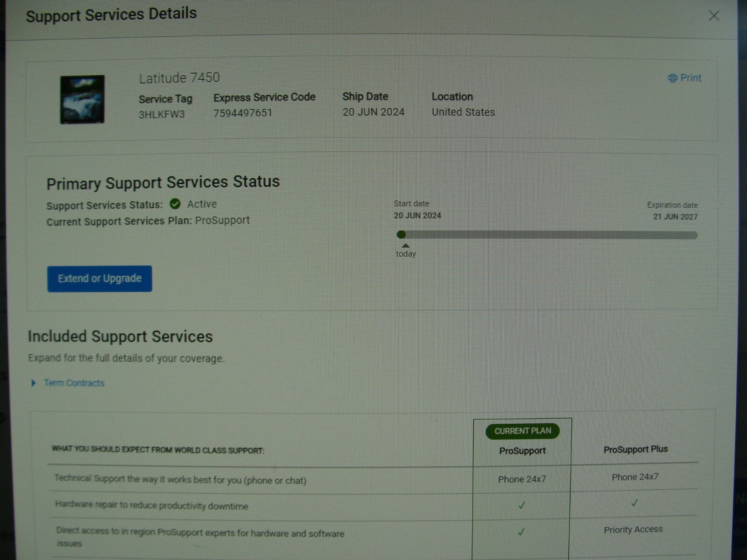Click ProSupport Plus checkmark for Hardware repair
Screen dimensions: 747x560
pos(634,503)
